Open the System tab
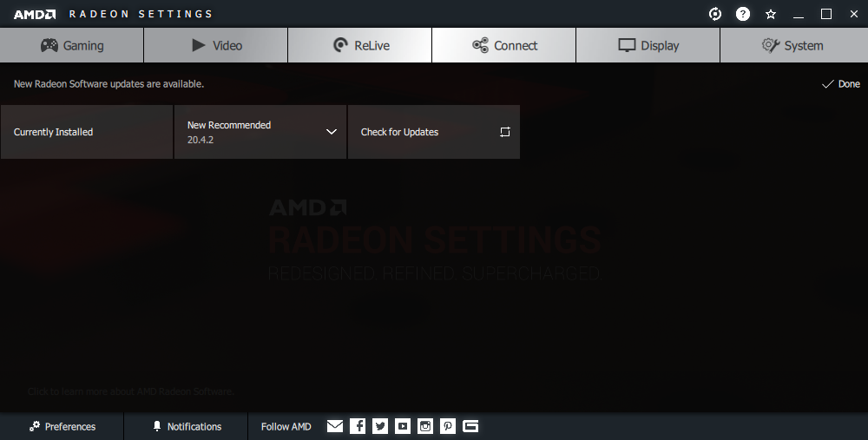868x440 pixels. tap(794, 45)
